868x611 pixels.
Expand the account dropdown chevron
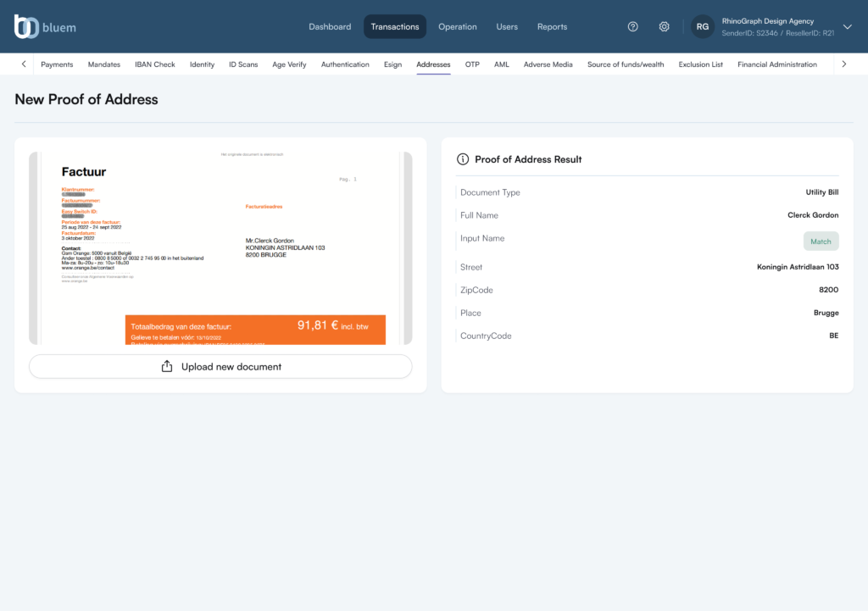[847, 26]
